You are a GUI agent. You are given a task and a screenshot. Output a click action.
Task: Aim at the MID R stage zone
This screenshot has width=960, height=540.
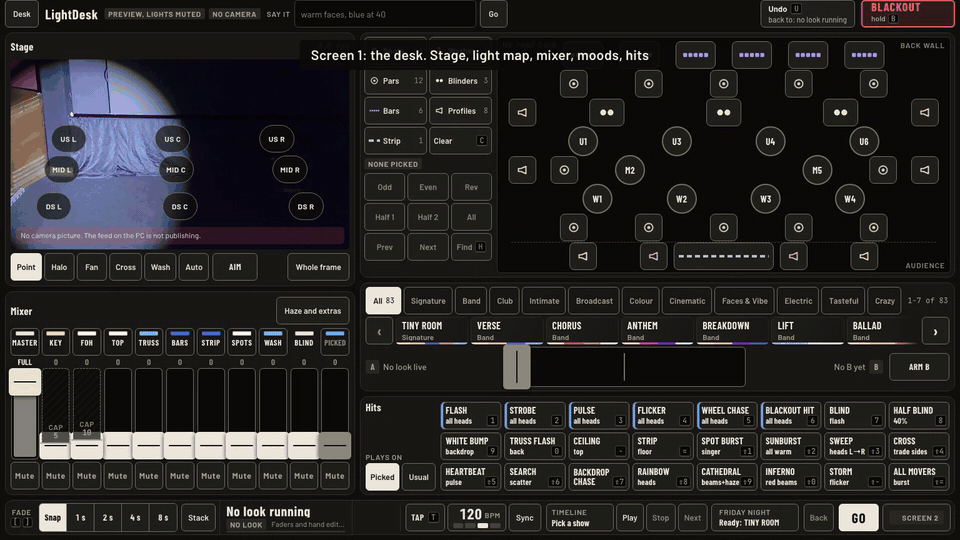(290, 170)
